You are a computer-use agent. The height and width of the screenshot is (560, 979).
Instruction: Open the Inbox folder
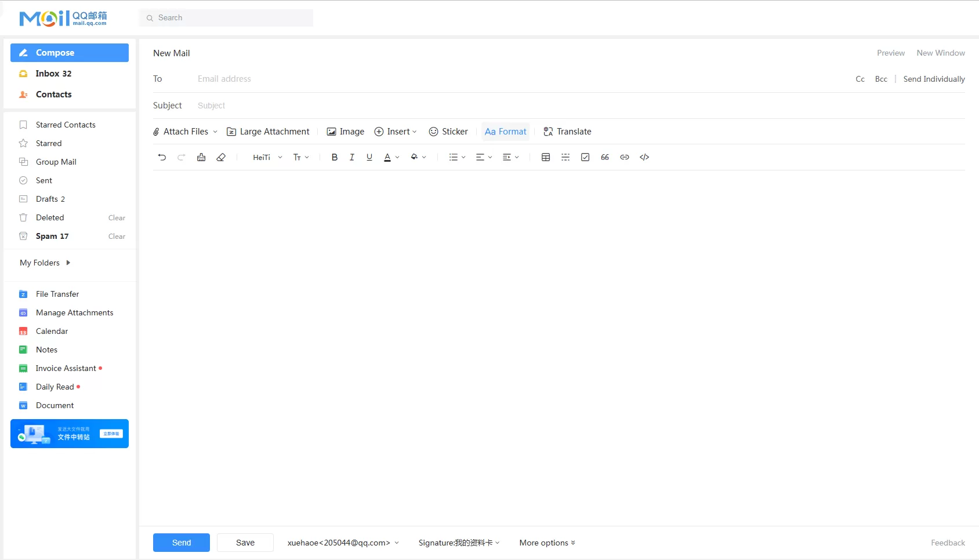[x=53, y=74]
